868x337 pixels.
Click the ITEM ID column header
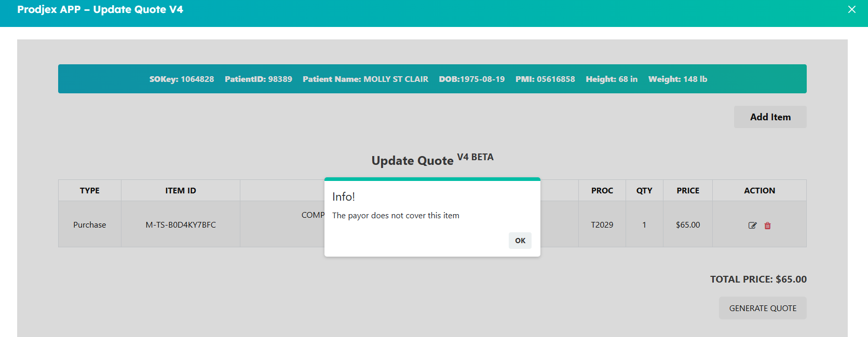[x=181, y=191]
